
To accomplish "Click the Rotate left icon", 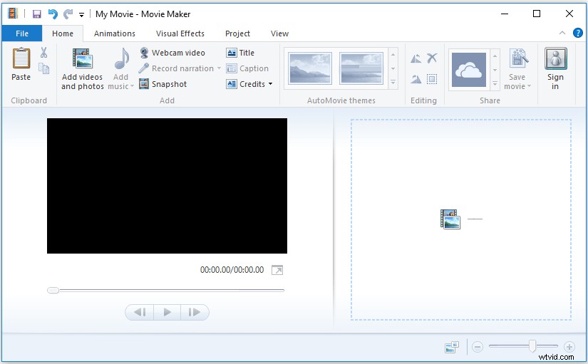I will pos(416,58).
